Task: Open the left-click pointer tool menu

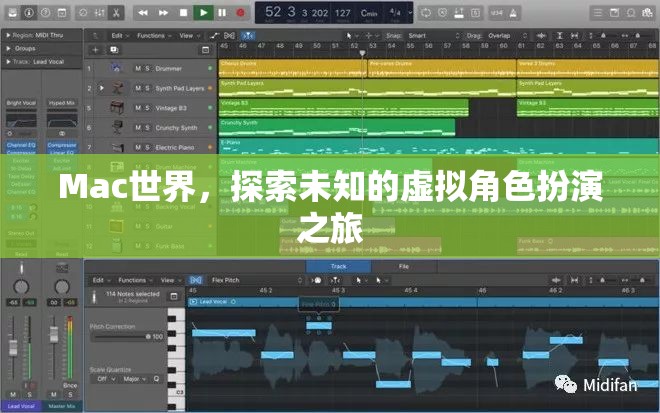Action: click(350, 36)
